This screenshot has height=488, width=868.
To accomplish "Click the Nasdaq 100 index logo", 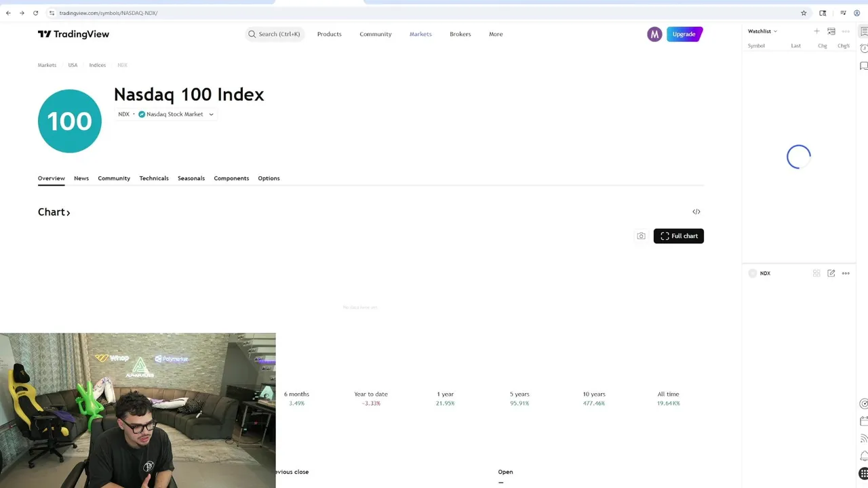I will 69,121.
